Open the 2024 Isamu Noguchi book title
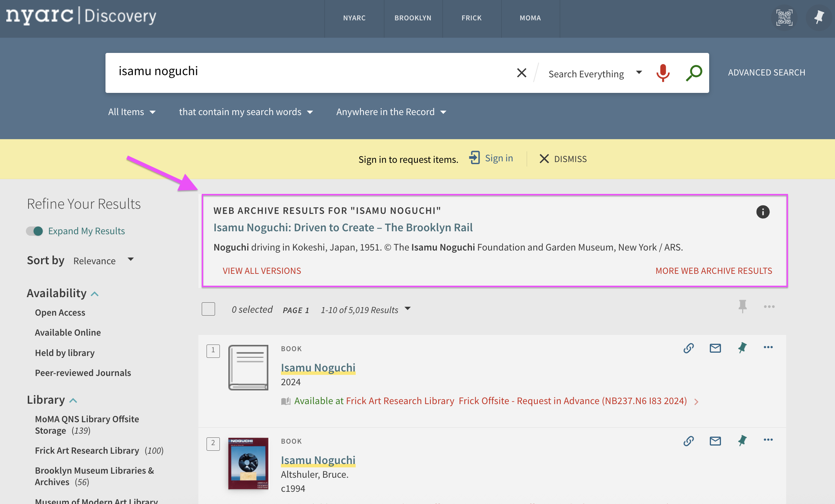 coord(318,367)
